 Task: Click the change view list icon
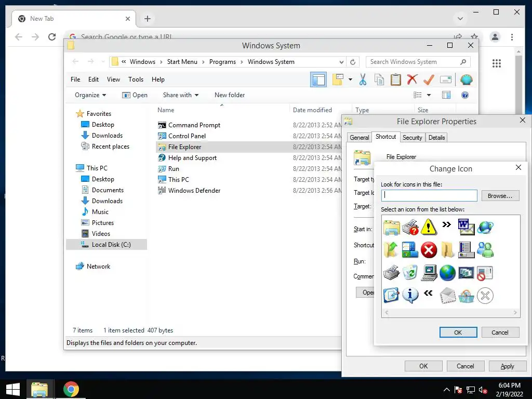(418, 96)
